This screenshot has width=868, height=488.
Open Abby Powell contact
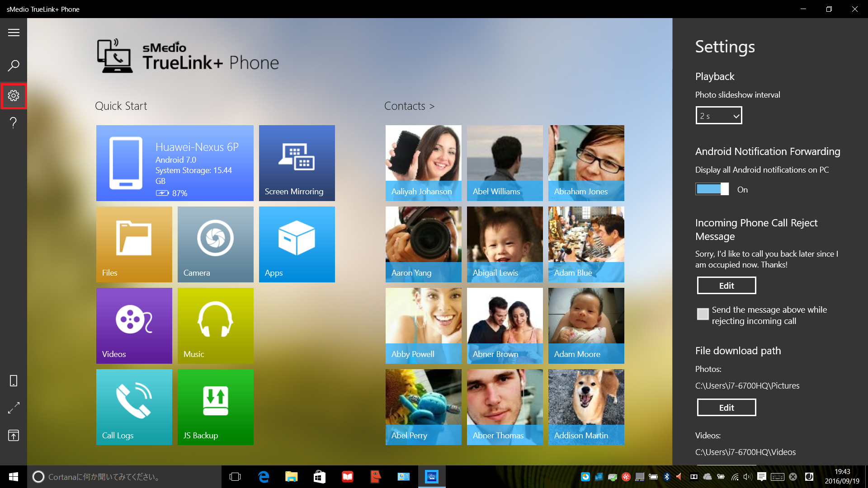(423, 326)
